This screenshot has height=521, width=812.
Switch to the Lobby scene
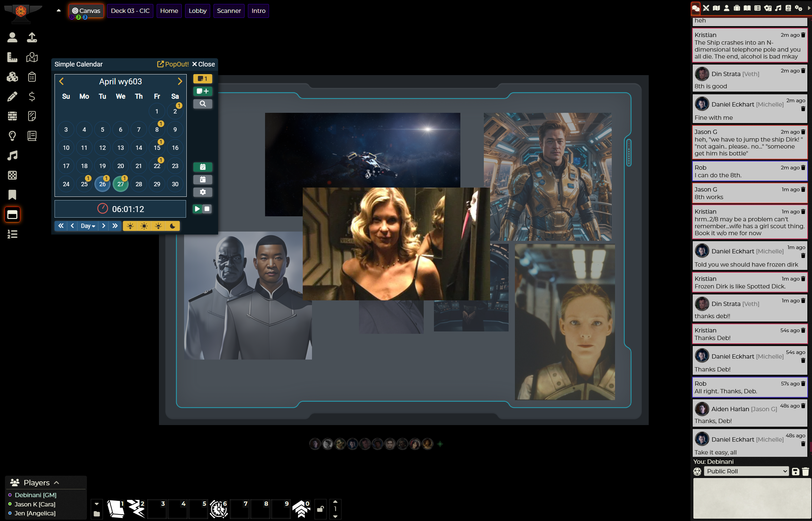tap(198, 11)
